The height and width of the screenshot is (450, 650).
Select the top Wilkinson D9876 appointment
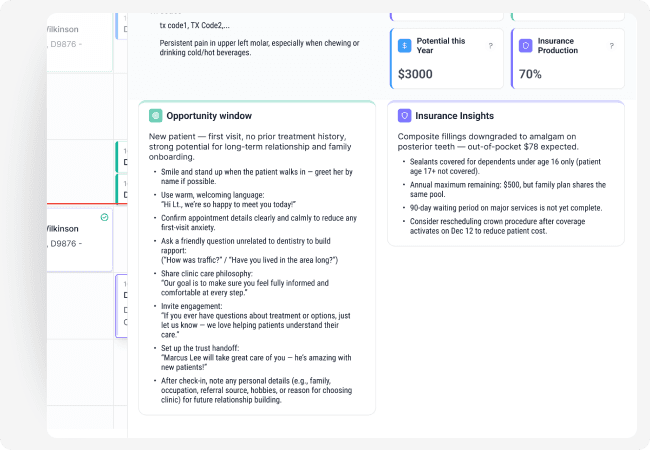point(80,36)
